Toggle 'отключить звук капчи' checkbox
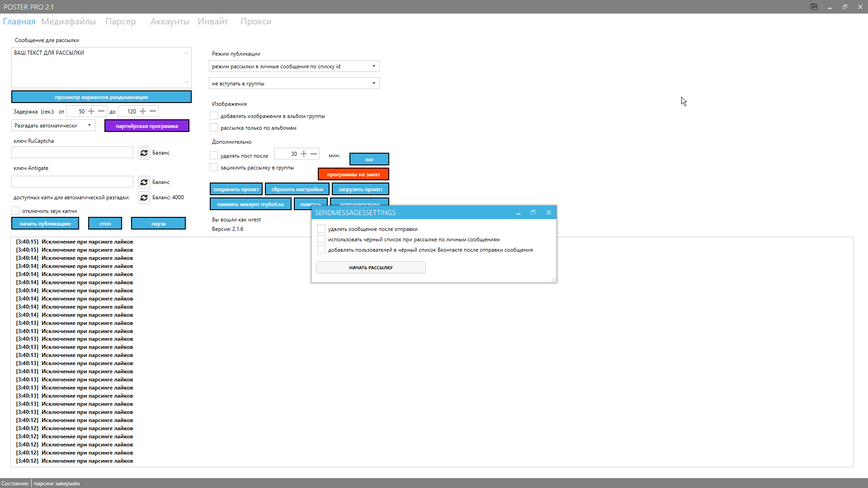868x488 pixels. coord(16,211)
